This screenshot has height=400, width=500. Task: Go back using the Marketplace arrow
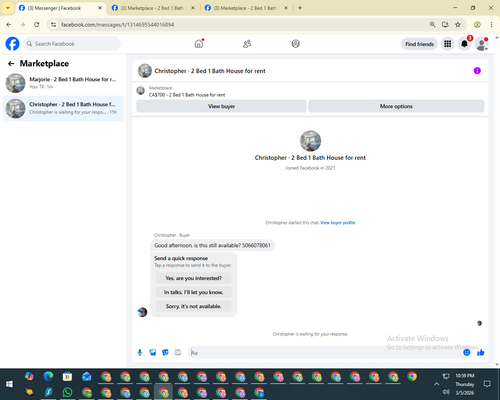11,63
